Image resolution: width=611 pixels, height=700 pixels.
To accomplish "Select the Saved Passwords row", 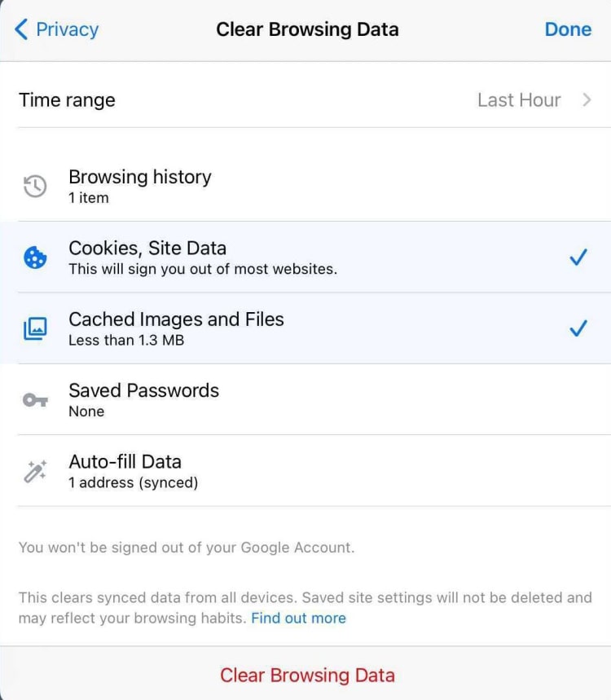I will pos(305,399).
